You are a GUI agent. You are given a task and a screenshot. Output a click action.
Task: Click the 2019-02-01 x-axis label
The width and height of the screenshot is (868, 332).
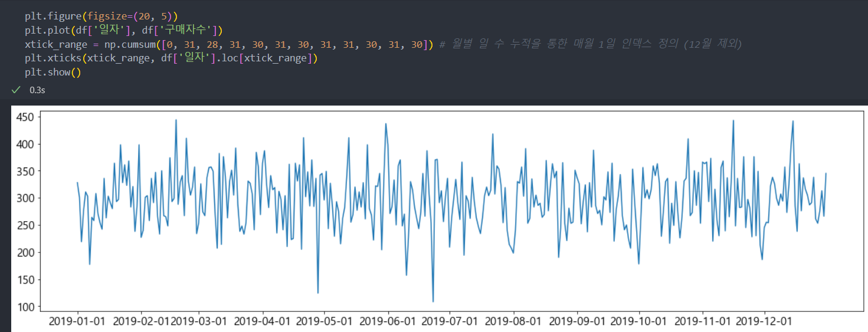pyautogui.click(x=140, y=321)
